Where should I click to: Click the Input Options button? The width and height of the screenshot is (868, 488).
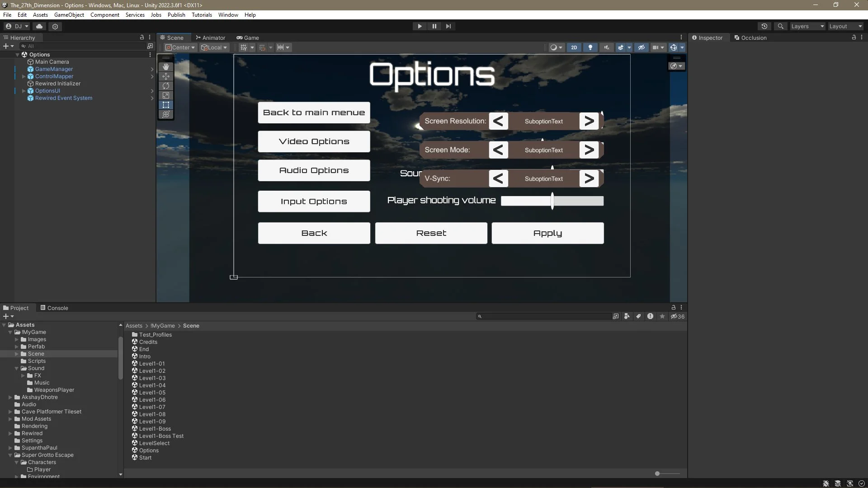[314, 202]
